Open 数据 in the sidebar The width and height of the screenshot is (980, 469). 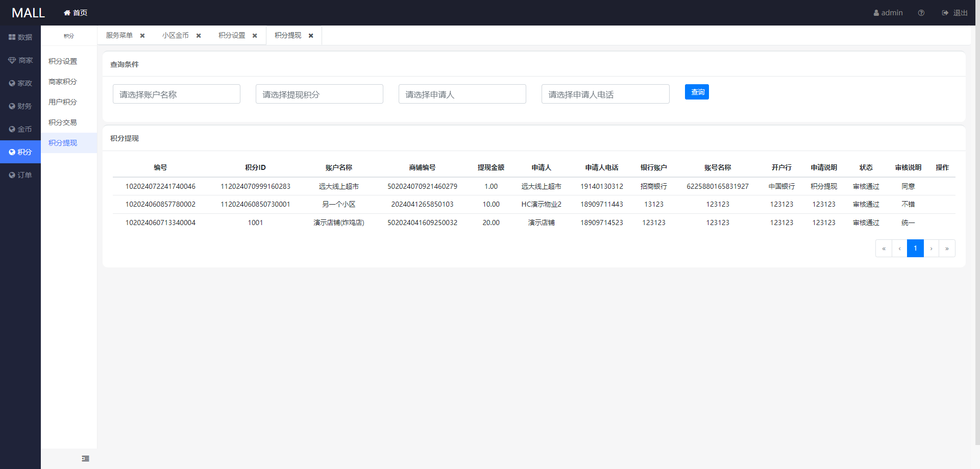(20, 37)
